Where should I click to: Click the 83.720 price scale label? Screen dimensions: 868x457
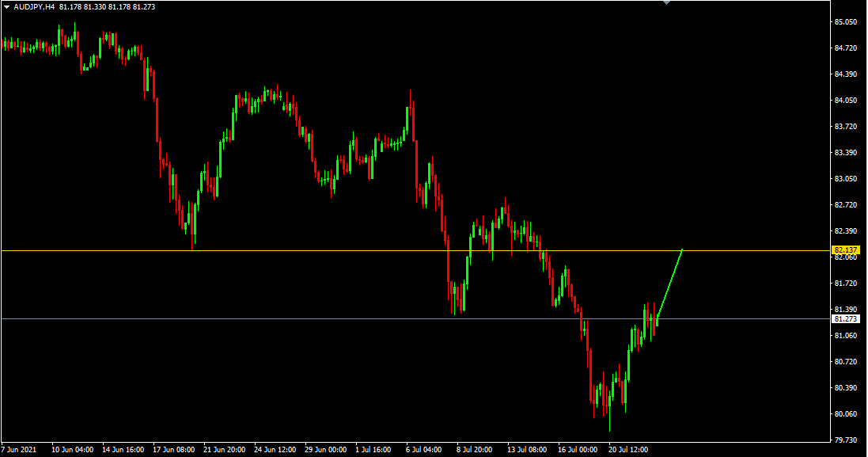pos(846,127)
